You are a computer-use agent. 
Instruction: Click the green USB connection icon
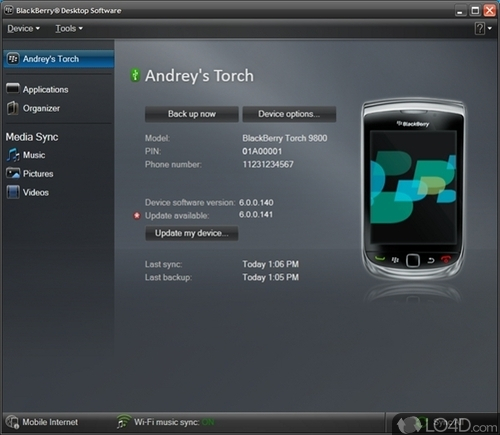(135, 75)
